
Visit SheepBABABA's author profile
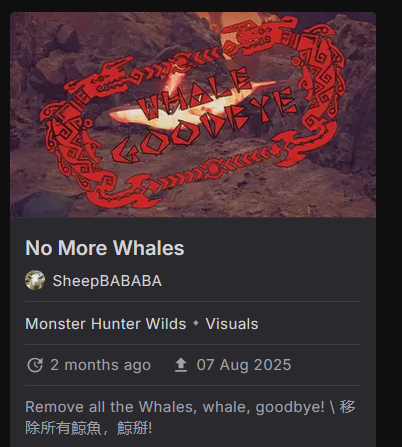[107, 281]
